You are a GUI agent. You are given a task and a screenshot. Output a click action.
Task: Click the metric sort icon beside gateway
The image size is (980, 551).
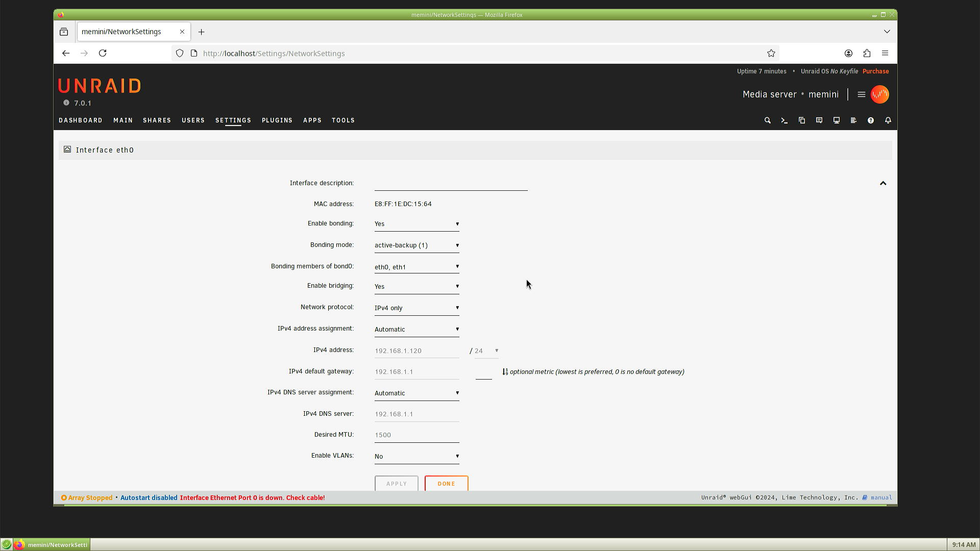505,372
